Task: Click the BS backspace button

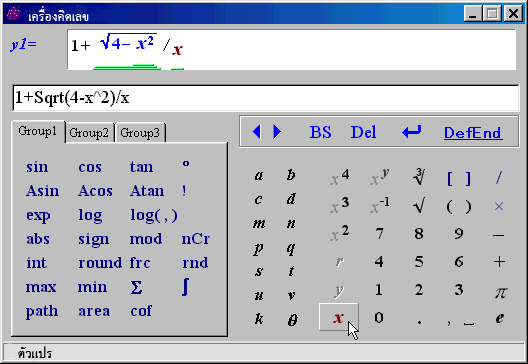Action: tap(320, 132)
